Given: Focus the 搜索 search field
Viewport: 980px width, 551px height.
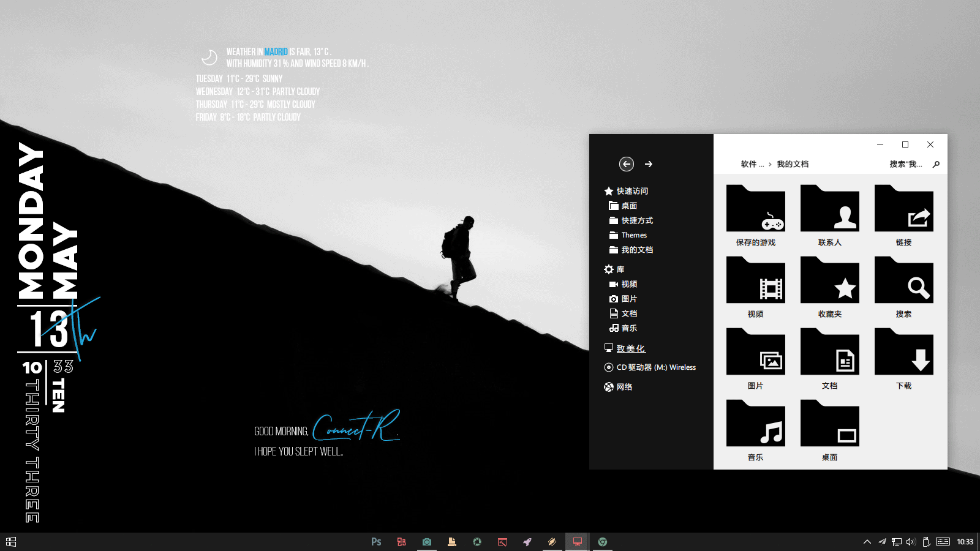Looking at the screenshot, I should (x=906, y=164).
